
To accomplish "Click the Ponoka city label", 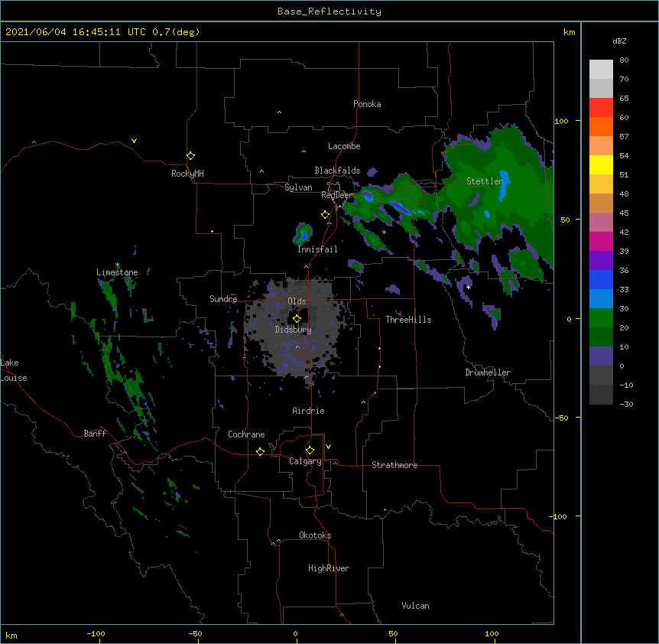I will tap(367, 104).
